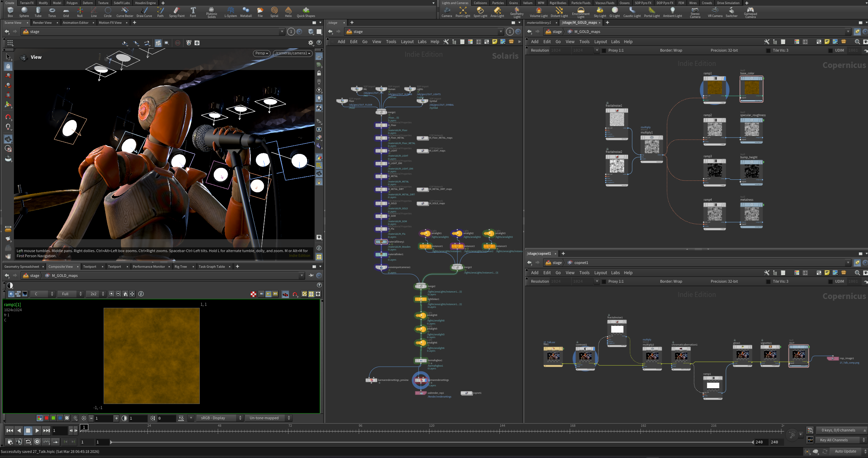Image resolution: width=868 pixels, height=458 pixels.
Task: Toggle the Proxy 1:1 checkbox in M_GOLD_maps
Action: (604, 51)
